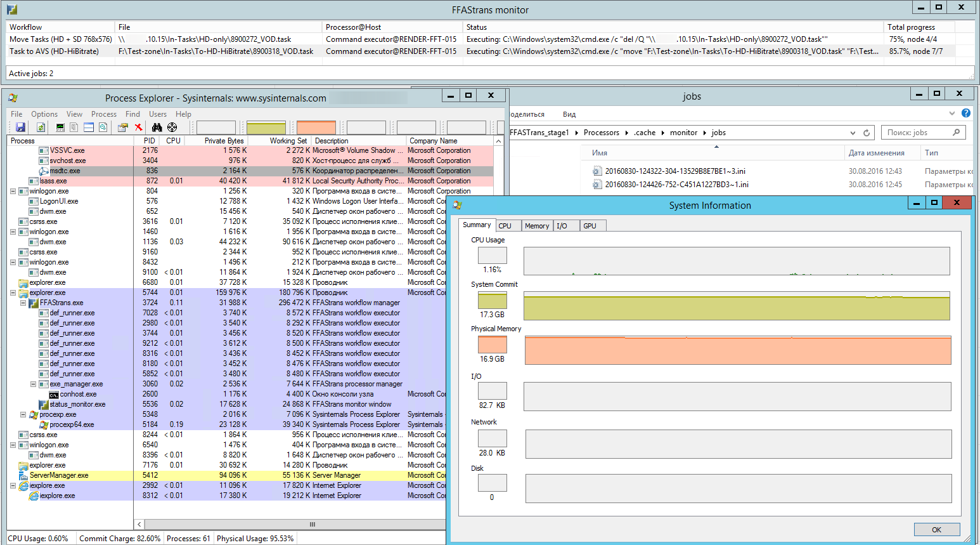Click the FFAStrans monitor title bar icon
The width and height of the screenshot is (980, 545).
(12, 10)
